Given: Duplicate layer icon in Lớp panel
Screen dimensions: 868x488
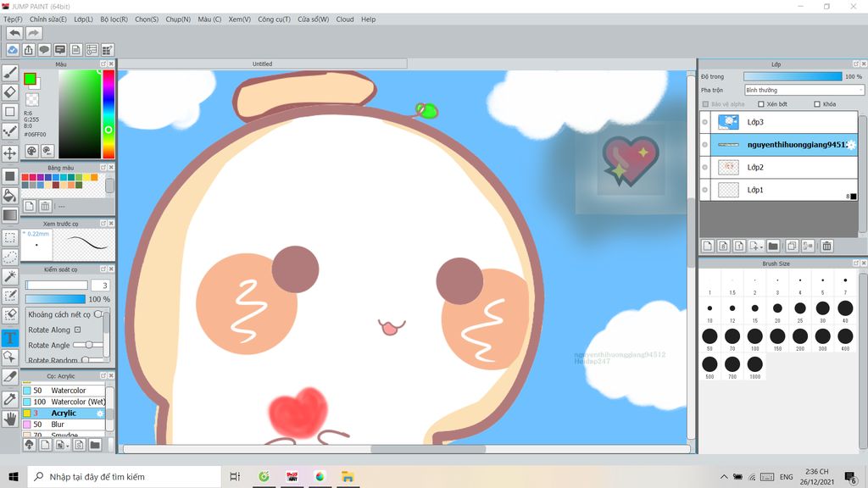Looking at the screenshot, I should coord(792,247).
